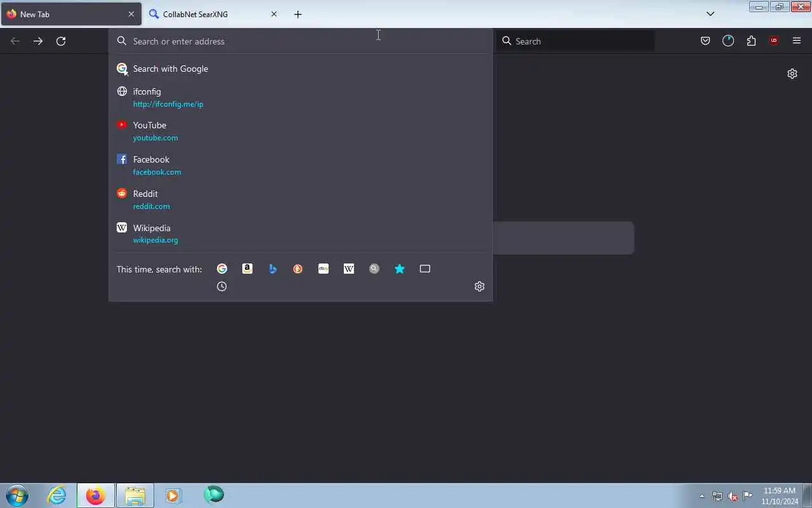Open the teal round taskbar app
Viewport: 812px width, 508px height.
[214, 495]
